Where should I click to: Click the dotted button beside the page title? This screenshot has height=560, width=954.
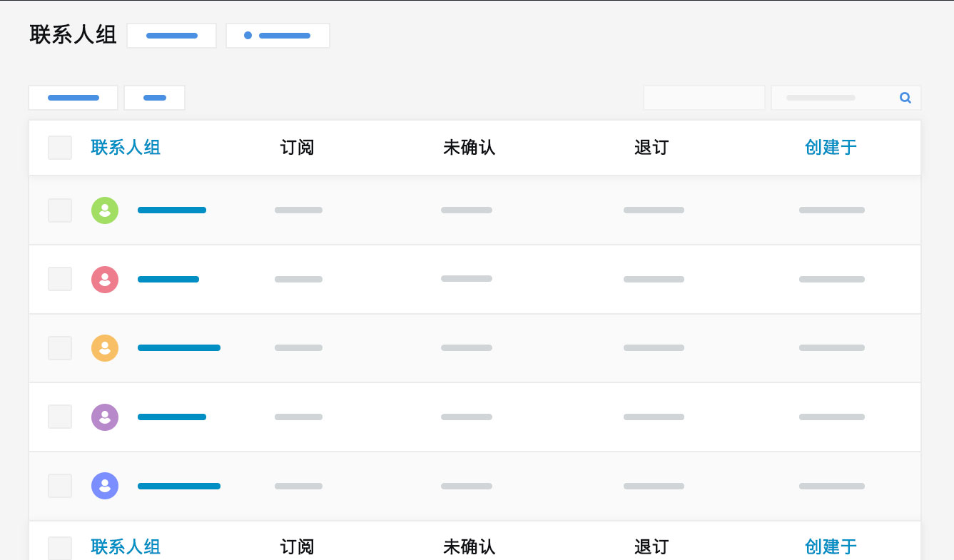[x=278, y=36]
